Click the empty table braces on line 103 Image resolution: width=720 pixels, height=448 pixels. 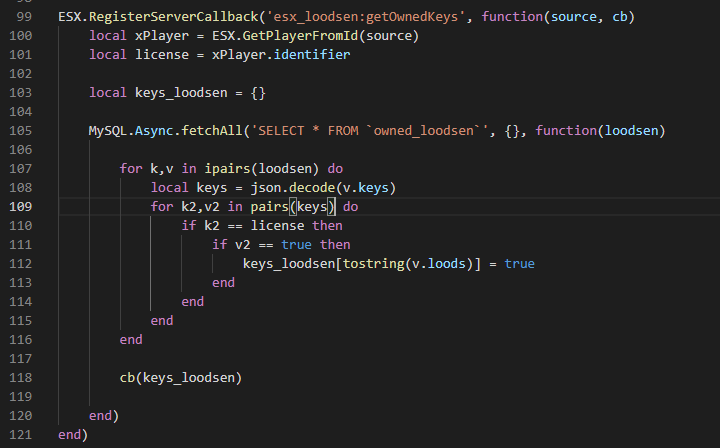258,93
